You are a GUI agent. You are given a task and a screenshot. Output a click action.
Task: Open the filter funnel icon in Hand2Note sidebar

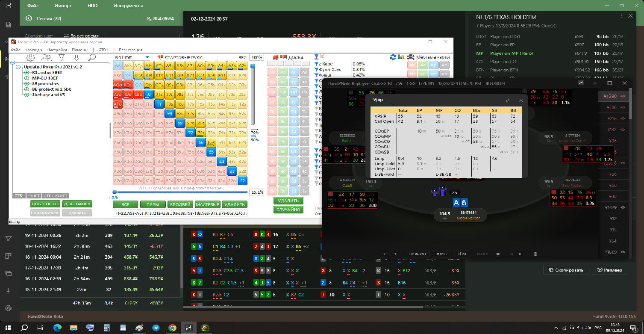tap(8, 239)
